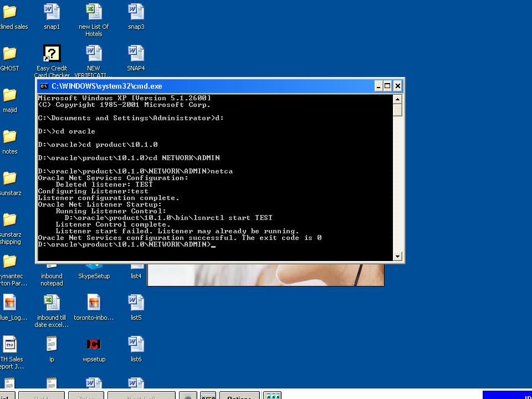Select the ip text file icon
Screen dimensions: 532x399
point(52,344)
